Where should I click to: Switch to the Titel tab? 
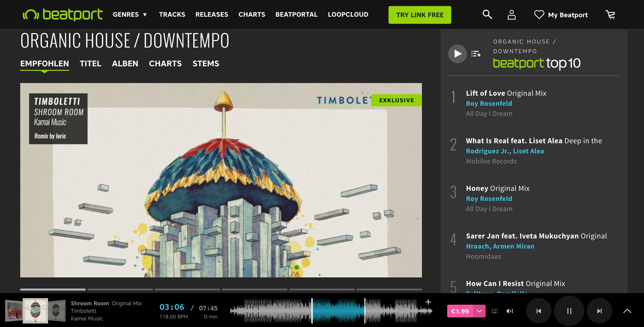tap(91, 64)
